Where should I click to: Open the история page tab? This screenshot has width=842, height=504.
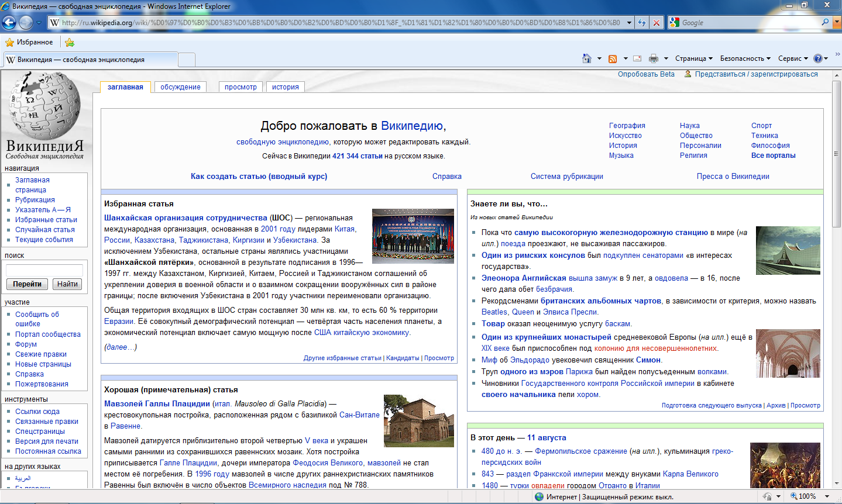tap(285, 87)
